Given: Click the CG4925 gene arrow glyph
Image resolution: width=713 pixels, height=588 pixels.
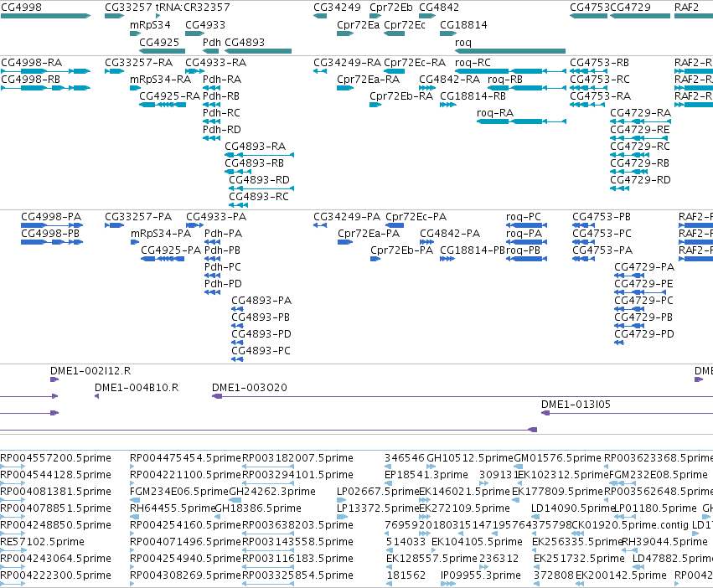Looking at the screenshot, I should tap(163, 51).
